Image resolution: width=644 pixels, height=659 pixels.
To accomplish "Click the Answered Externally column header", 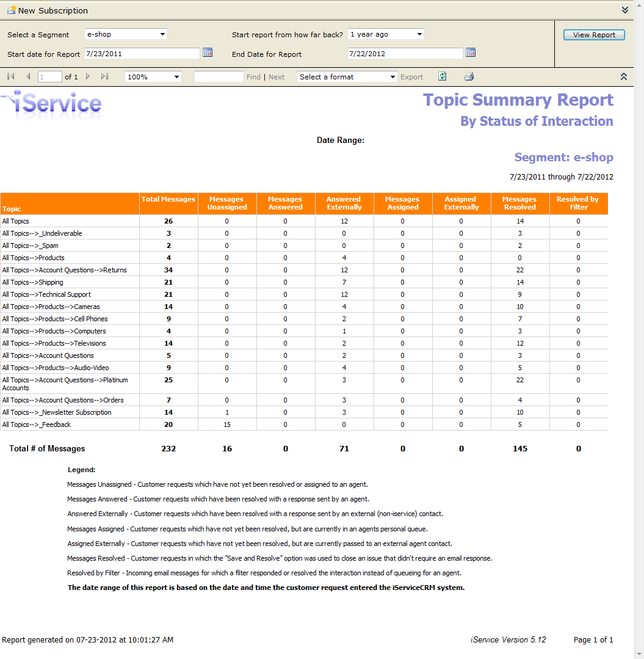I will (x=344, y=204).
